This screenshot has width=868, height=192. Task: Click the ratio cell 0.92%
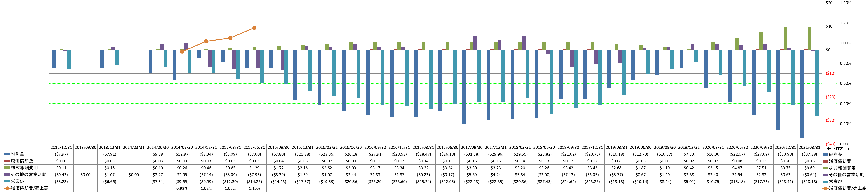pyautogui.click(x=182, y=188)
